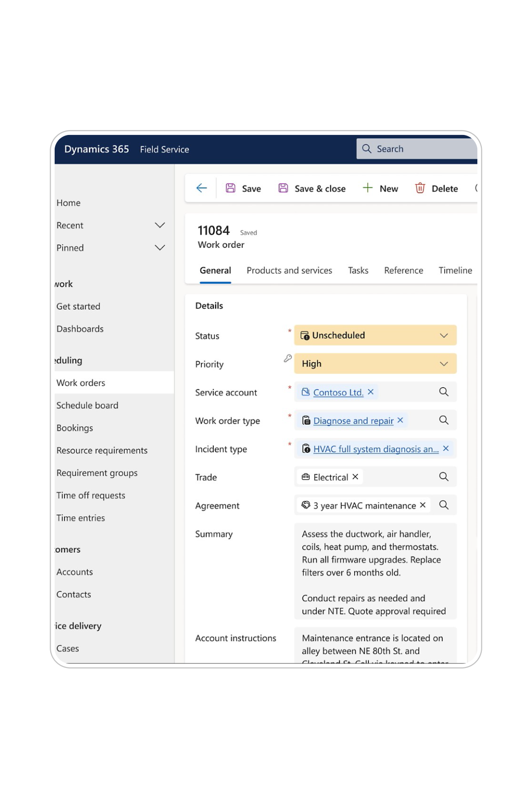Open the Diagnose and repair link

[x=353, y=421]
